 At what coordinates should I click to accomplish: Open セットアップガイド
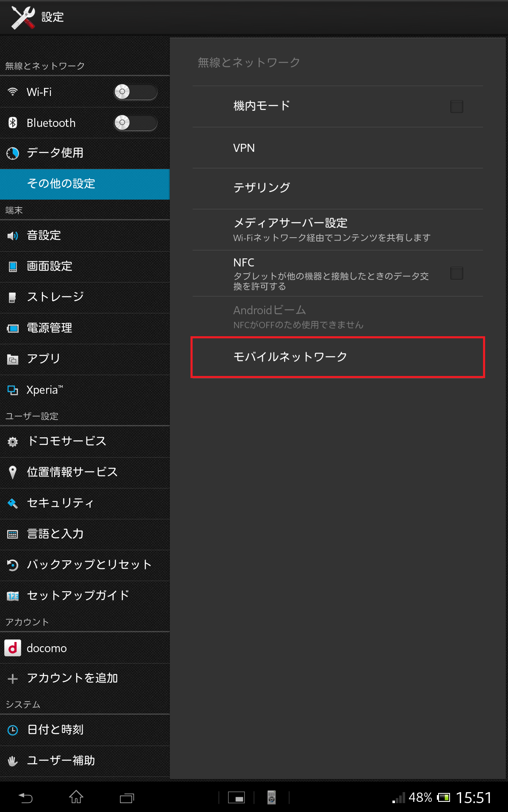[x=85, y=596]
